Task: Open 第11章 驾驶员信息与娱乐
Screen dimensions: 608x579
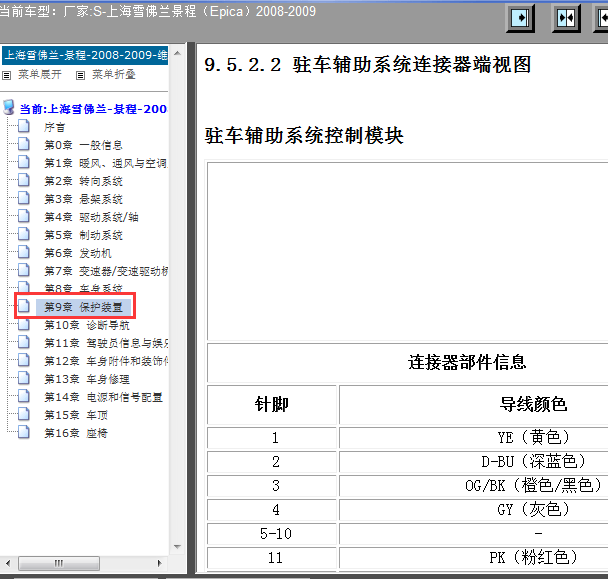Action: [x=105, y=343]
